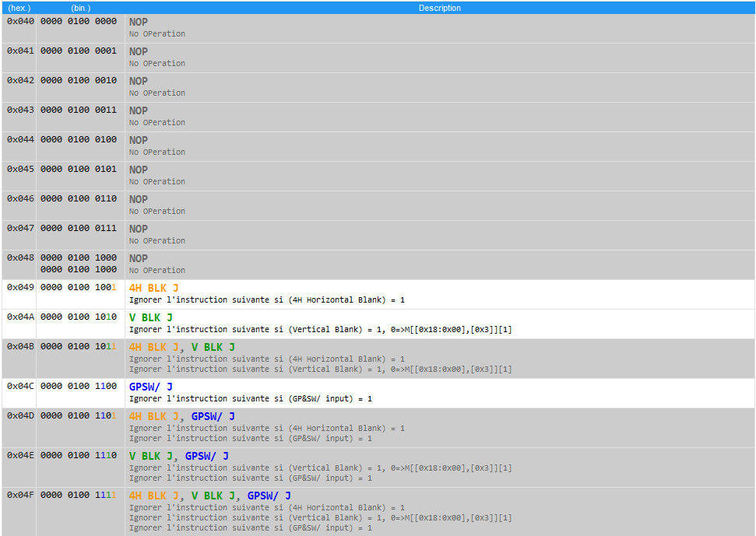Click the NOP mnemonic in row 0x040
The width and height of the screenshot is (756, 536).
click(139, 22)
